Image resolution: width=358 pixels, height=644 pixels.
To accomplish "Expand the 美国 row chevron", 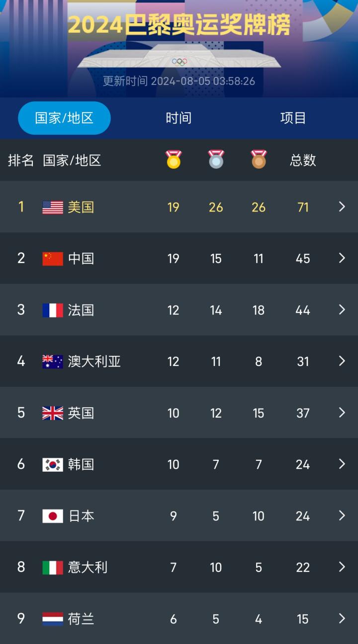I will (x=342, y=207).
